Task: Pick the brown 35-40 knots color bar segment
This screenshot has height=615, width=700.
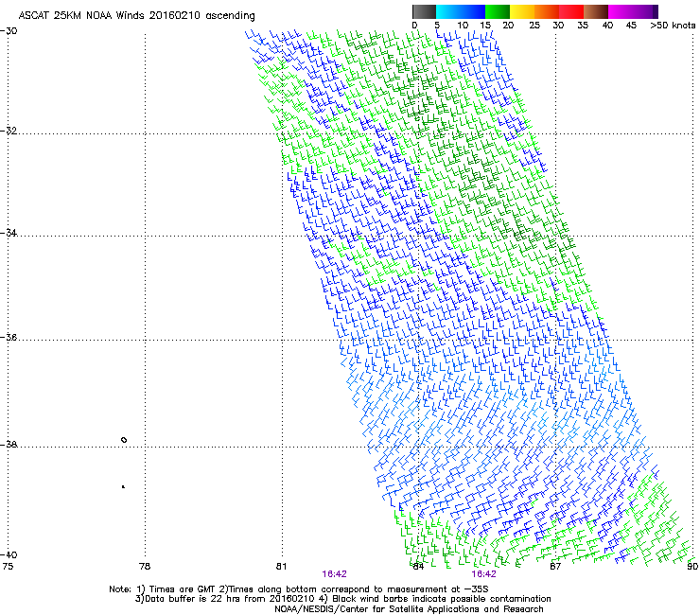Action: coord(596,11)
